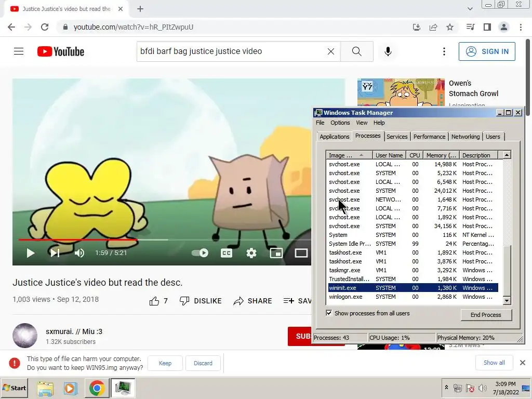Image resolution: width=532 pixels, height=399 pixels.
Task: Open YouTube settings three-dot menu
Action: pos(444,51)
